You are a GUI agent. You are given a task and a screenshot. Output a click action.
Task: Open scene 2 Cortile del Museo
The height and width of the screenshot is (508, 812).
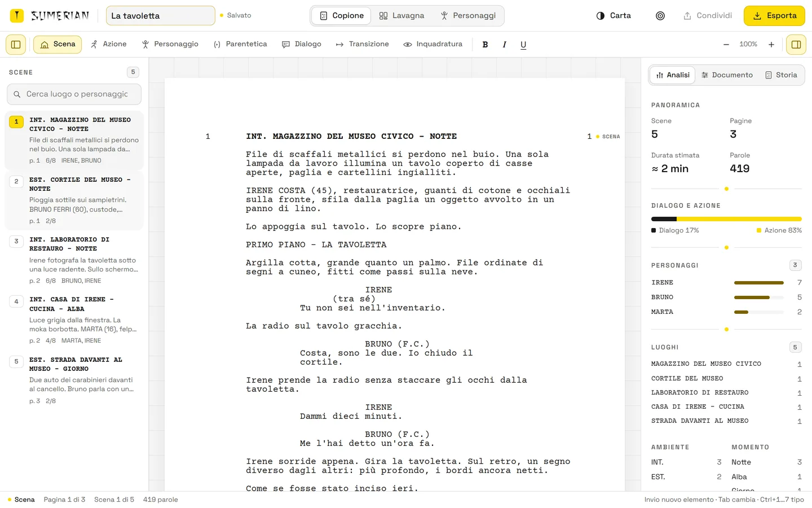tap(74, 200)
